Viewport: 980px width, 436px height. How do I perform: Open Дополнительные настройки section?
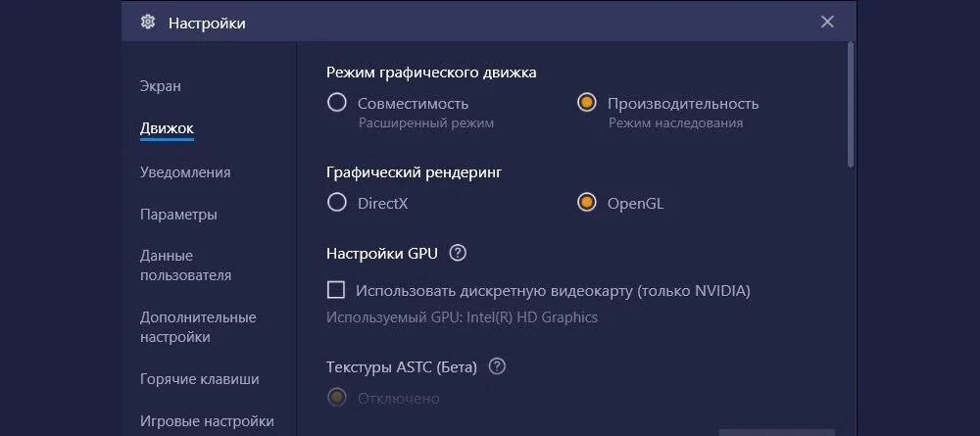pyautogui.click(x=198, y=327)
